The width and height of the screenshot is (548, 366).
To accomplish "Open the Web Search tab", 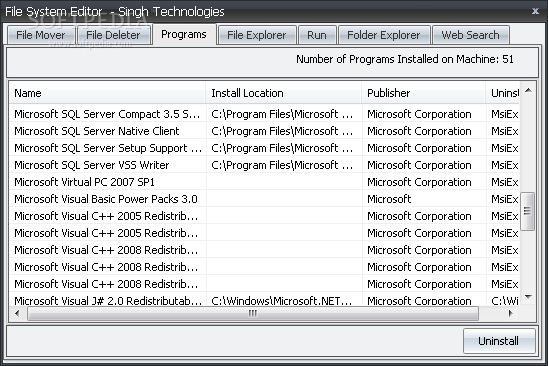I will pos(470,35).
